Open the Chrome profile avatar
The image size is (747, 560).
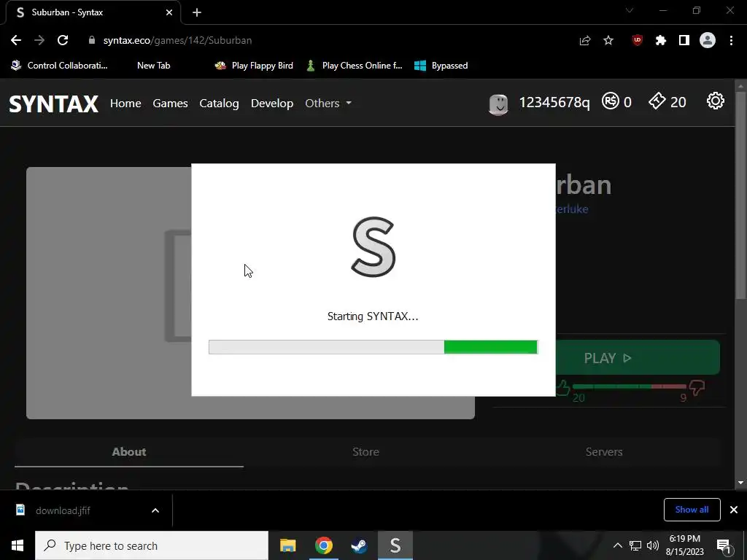[x=708, y=41]
